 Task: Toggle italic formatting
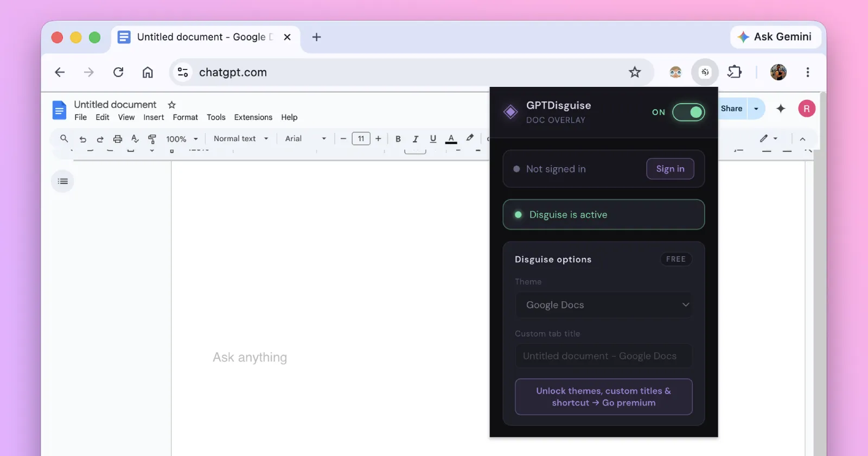tap(416, 139)
